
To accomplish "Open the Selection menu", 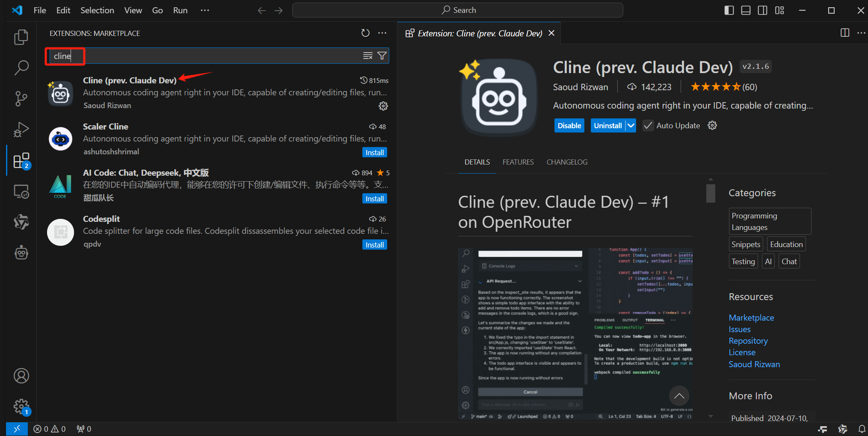I will point(97,10).
